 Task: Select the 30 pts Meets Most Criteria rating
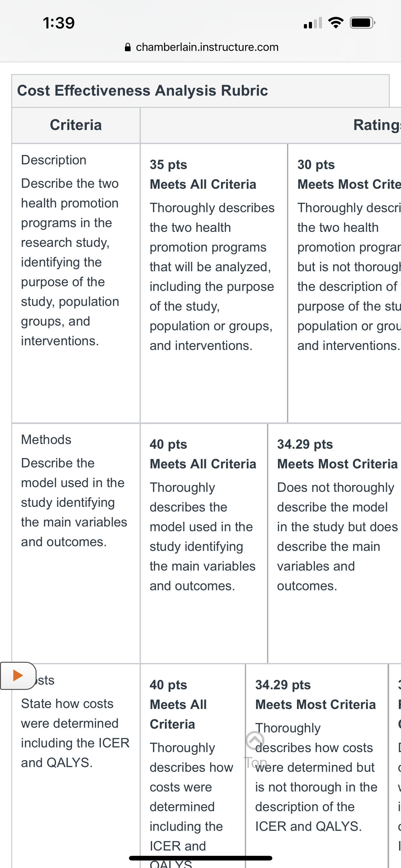pos(344,283)
